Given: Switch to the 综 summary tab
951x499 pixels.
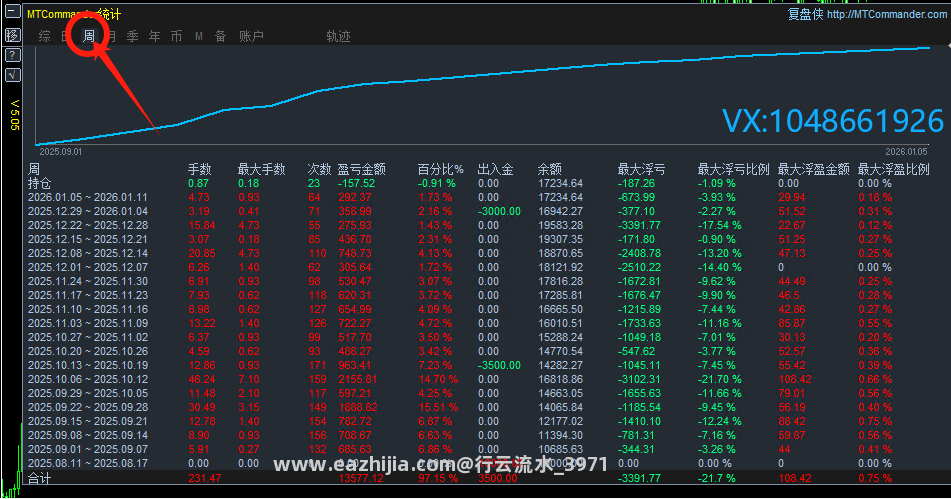Looking at the screenshot, I should pyautogui.click(x=44, y=36).
